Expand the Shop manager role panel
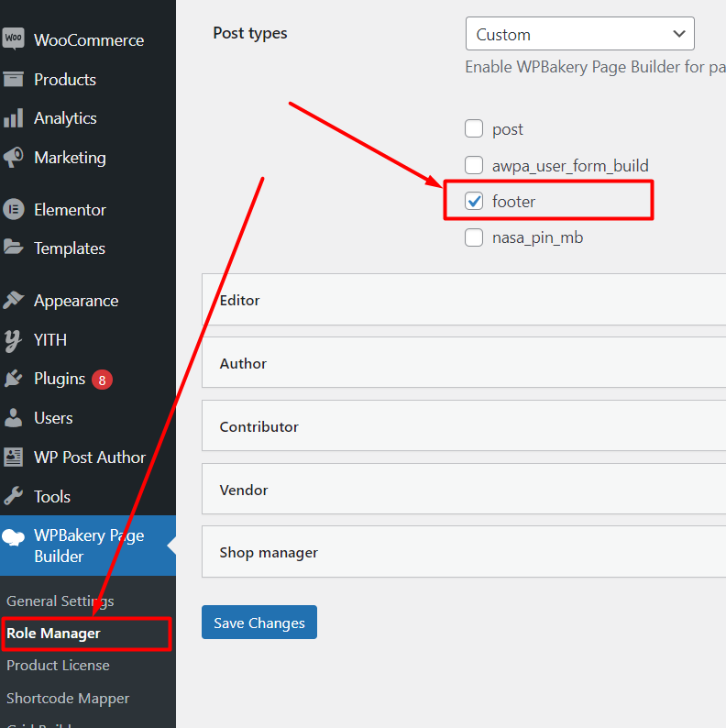Screen dimensions: 726x728 pyautogui.click(x=464, y=552)
